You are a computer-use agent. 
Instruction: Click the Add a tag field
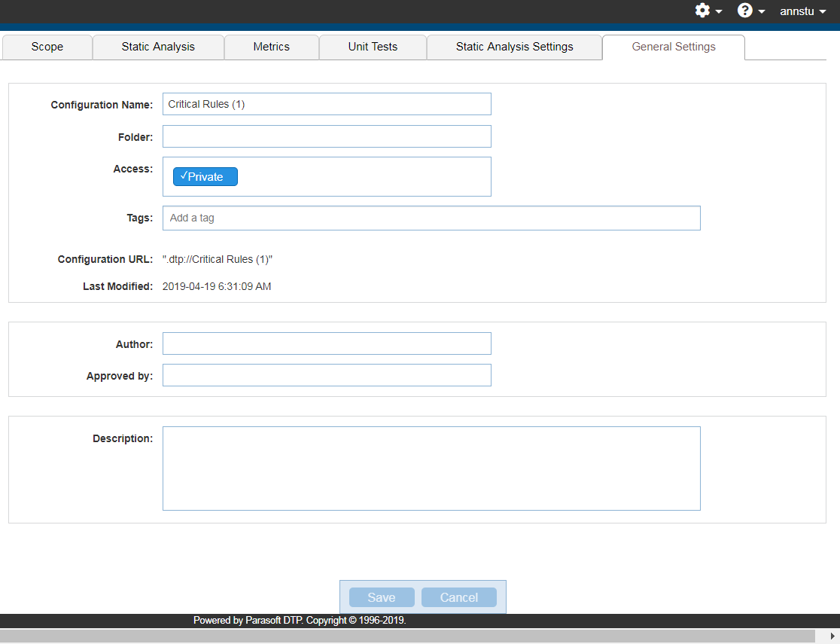tap(431, 218)
